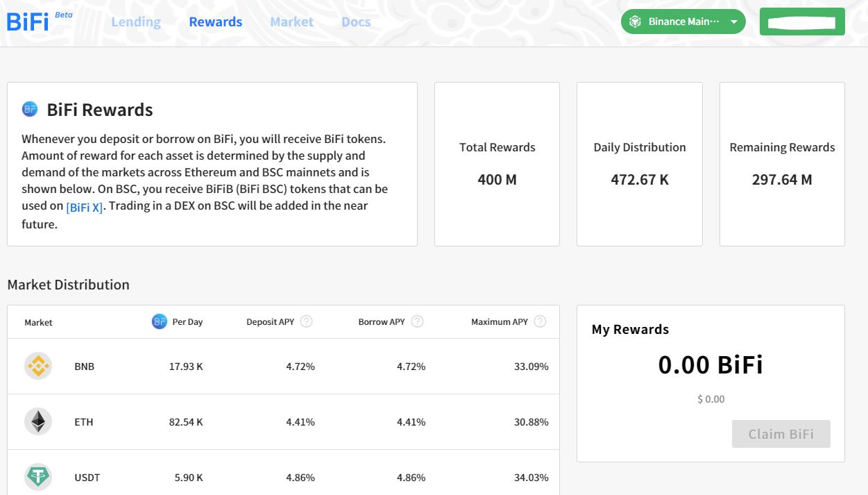The height and width of the screenshot is (495, 868).
Task: Click the Claim BiFi button
Action: (781, 434)
